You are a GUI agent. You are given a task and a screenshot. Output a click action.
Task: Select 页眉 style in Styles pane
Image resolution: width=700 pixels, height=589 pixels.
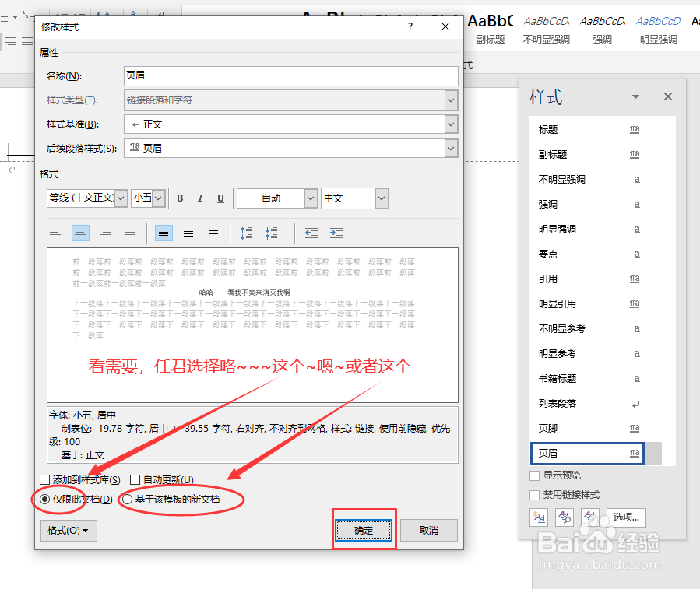pos(588,454)
